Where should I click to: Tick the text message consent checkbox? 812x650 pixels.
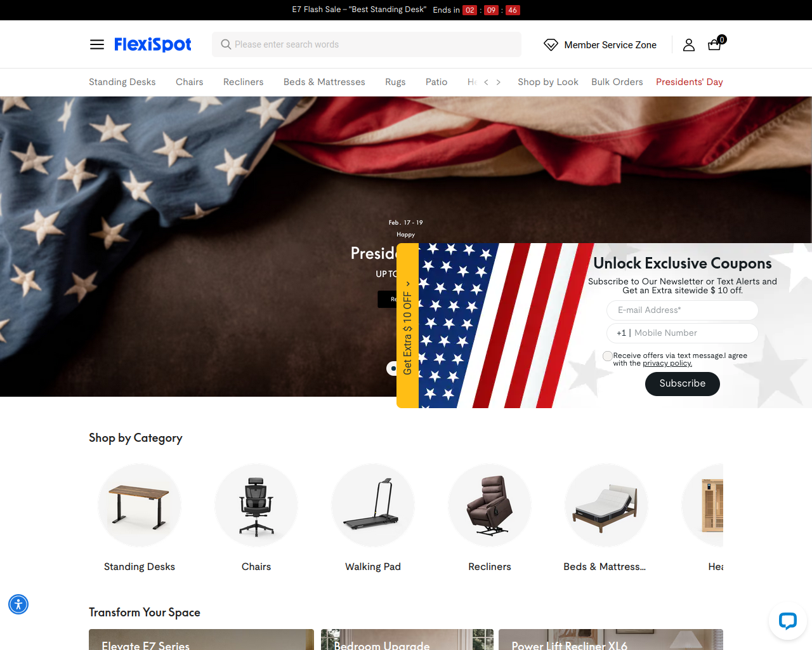(x=608, y=356)
